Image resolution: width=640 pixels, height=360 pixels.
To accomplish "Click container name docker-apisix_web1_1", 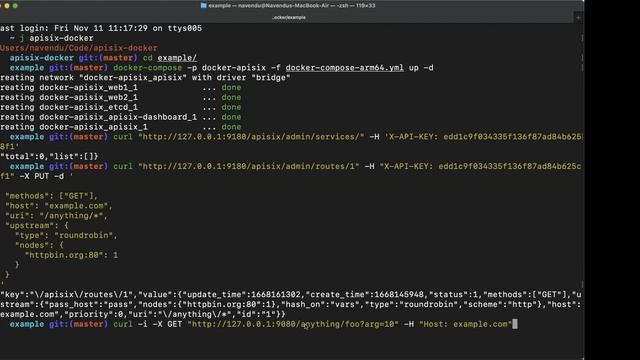I will coord(89,87).
